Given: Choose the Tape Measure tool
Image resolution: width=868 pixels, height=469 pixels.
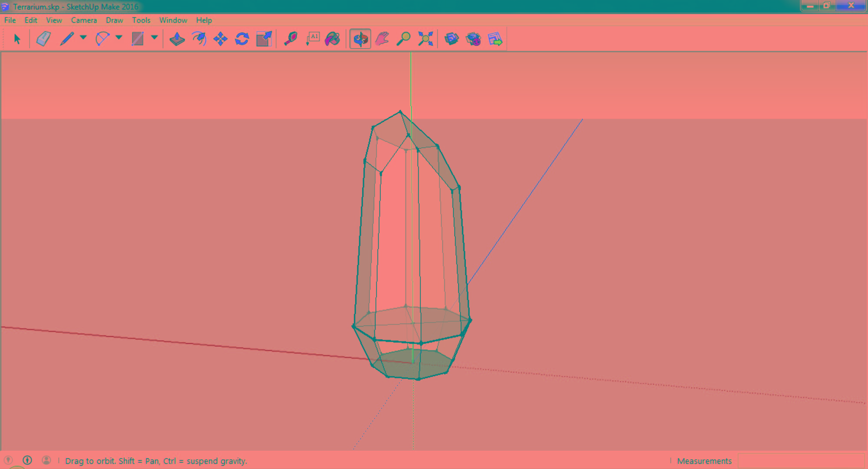Looking at the screenshot, I should coord(290,39).
